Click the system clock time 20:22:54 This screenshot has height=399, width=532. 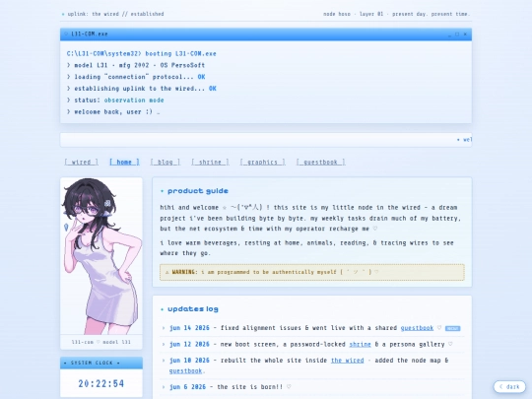pos(101,384)
